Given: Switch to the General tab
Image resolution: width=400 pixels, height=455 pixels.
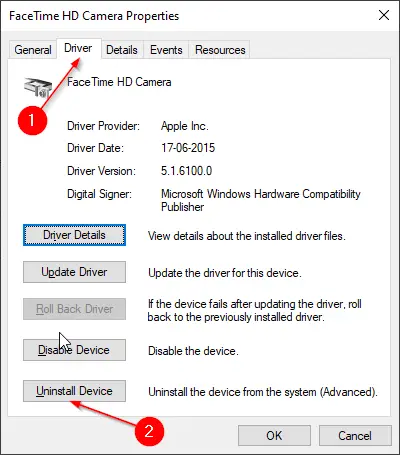Looking at the screenshot, I should click(x=33, y=50).
